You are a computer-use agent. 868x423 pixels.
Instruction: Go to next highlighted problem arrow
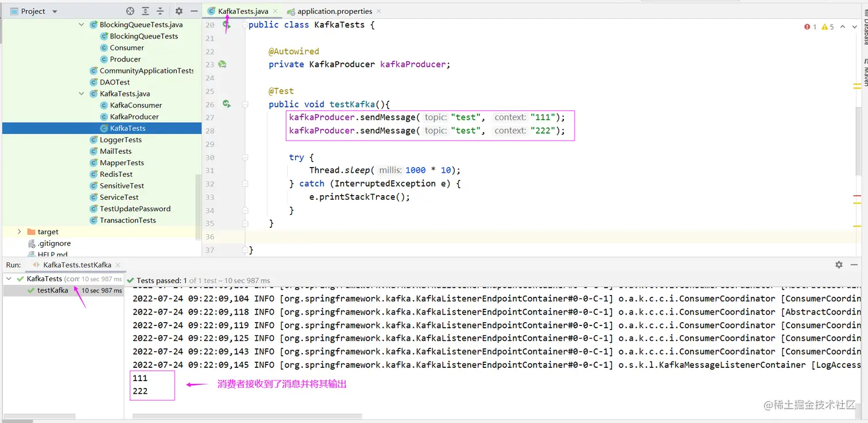tap(855, 26)
